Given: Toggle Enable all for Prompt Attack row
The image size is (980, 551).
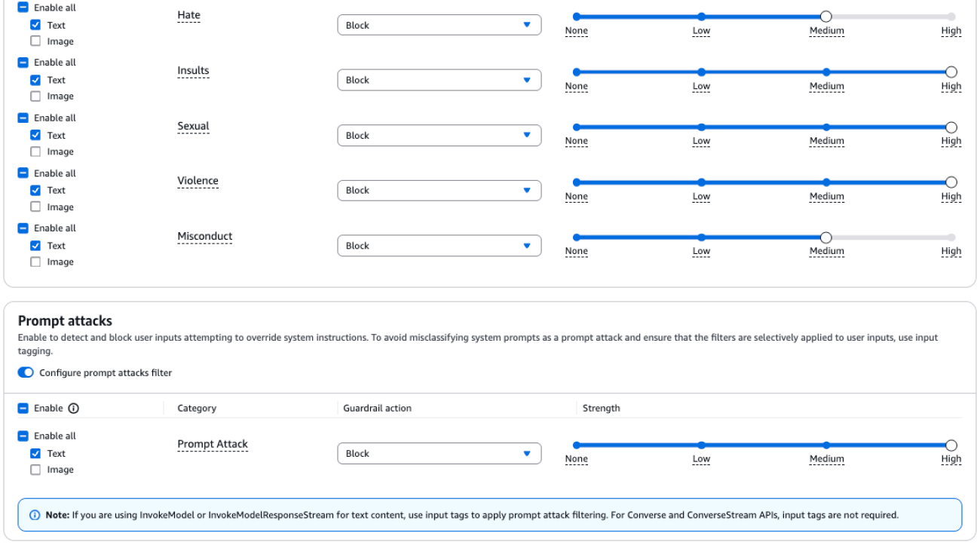Looking at the screenshot, I should point(23,436).
